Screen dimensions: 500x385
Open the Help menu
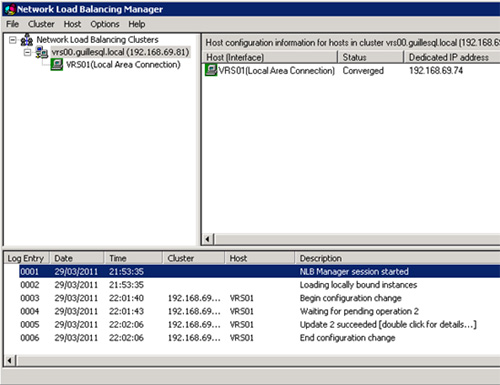coord(137,24)
